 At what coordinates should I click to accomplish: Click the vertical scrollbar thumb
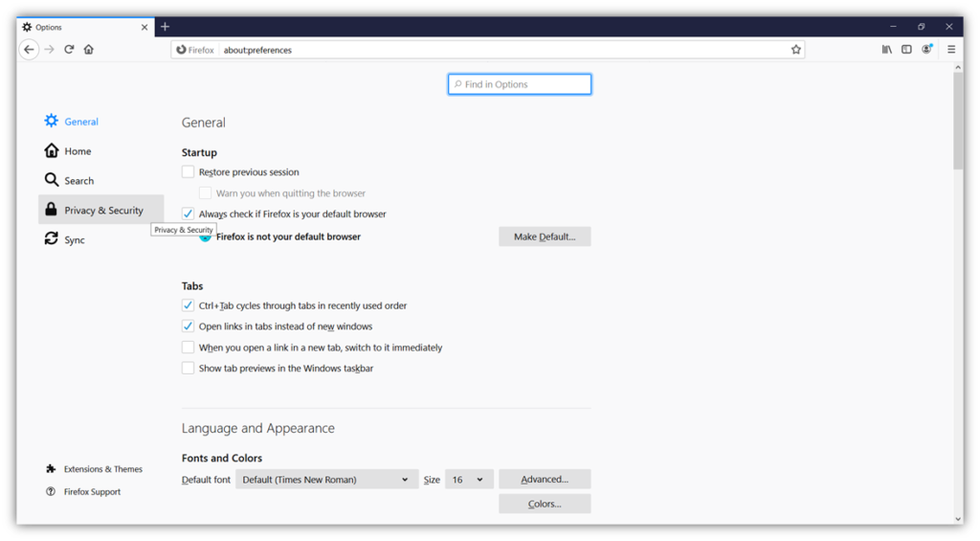pyautogui.click(x=958, y=121)
